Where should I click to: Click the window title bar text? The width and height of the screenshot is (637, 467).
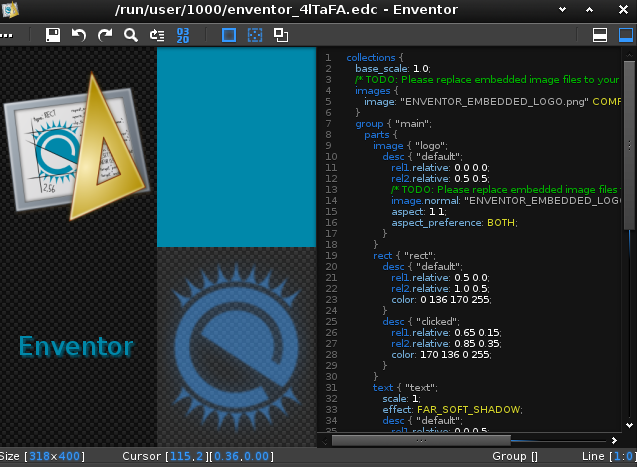(286, 9)
